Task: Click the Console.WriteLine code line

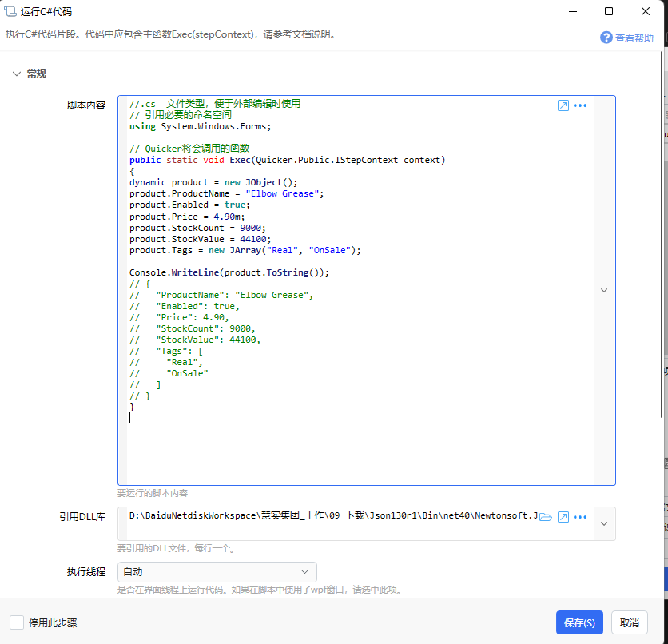Action: click(x=229, y=272)
